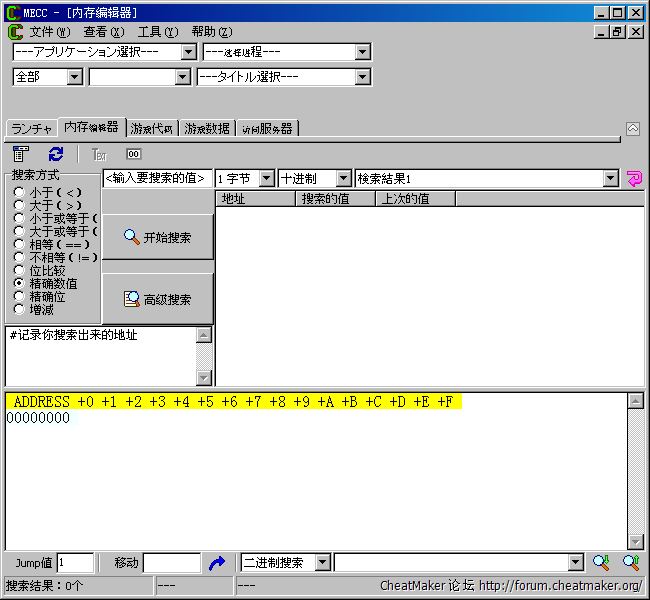Collapse the panel with the up-chevron icon
Image resolution: width=650 pixels, height=600 pixels.
(633, 129)
